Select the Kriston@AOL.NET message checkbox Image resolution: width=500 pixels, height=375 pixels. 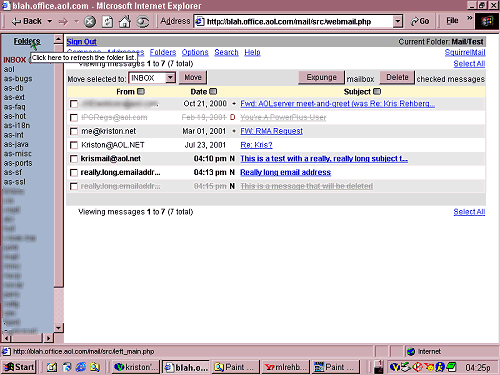coord(74,145)
